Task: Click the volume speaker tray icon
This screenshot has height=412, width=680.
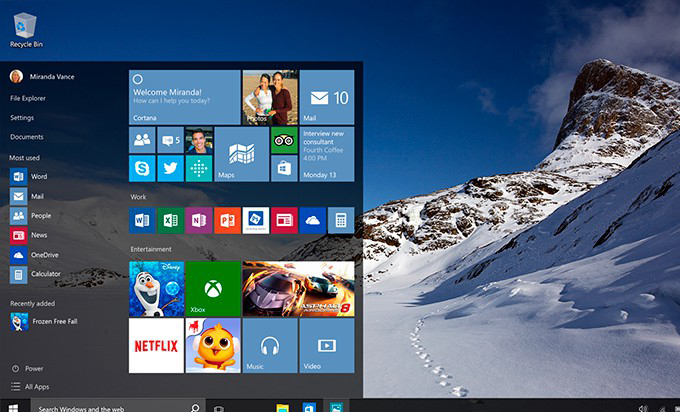Action: coord(643,409)
